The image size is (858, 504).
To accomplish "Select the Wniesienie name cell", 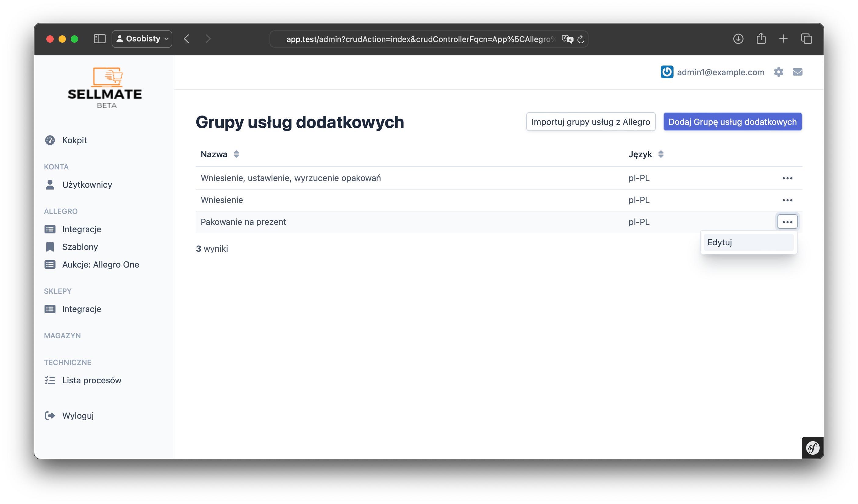I will (222, 200).
